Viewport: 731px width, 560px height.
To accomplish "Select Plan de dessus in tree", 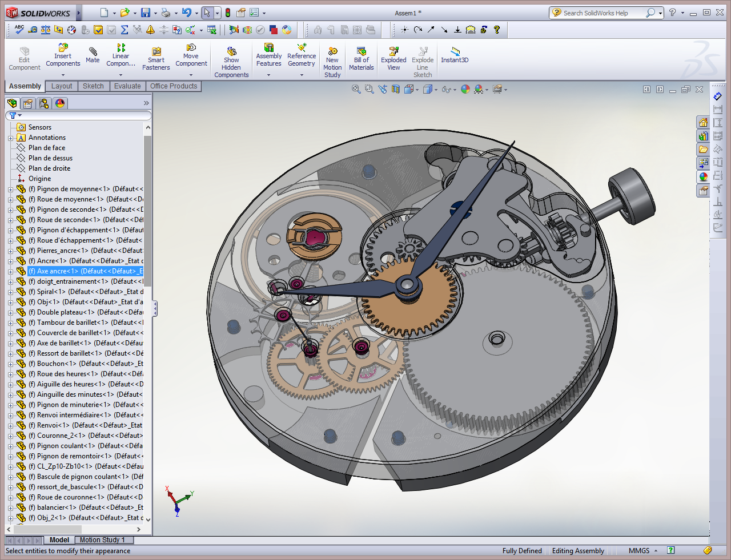I will [x=50, y=158].
